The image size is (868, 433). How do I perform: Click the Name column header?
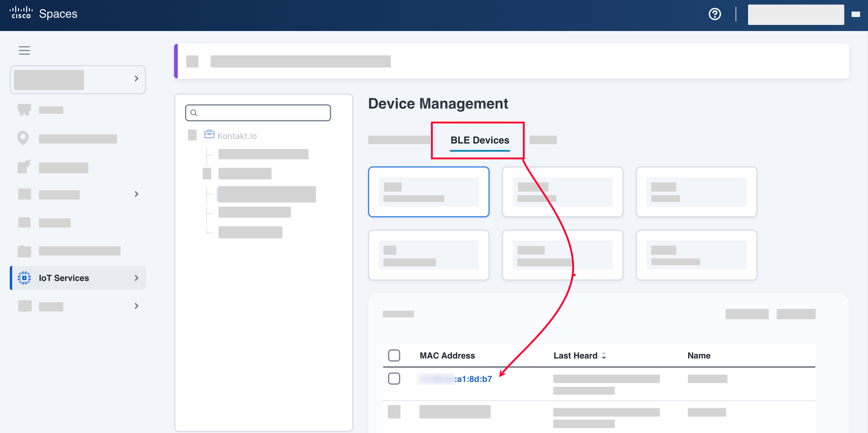tap(699, 355)
